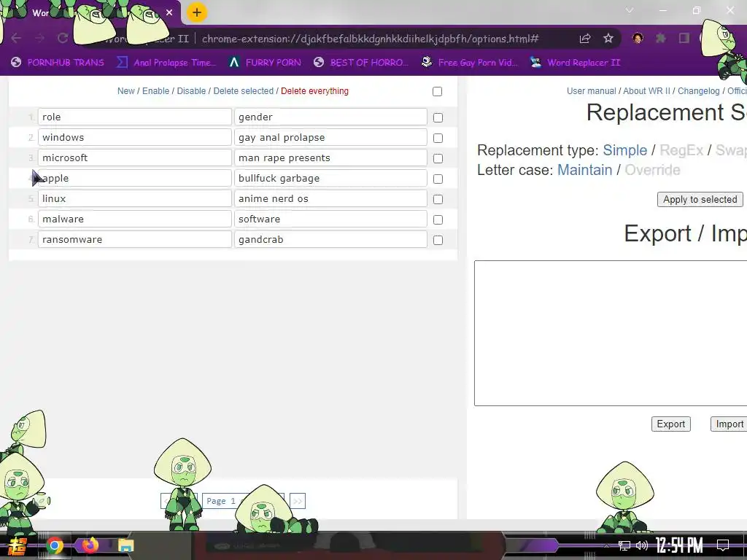747x560 pixels.
Task: Edit the 'anime nerd os' replacement field
Action: [330, 198]
